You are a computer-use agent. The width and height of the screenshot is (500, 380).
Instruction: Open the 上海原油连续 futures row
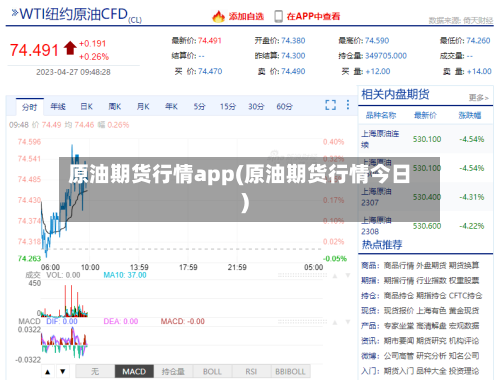[x=426, y=139]
